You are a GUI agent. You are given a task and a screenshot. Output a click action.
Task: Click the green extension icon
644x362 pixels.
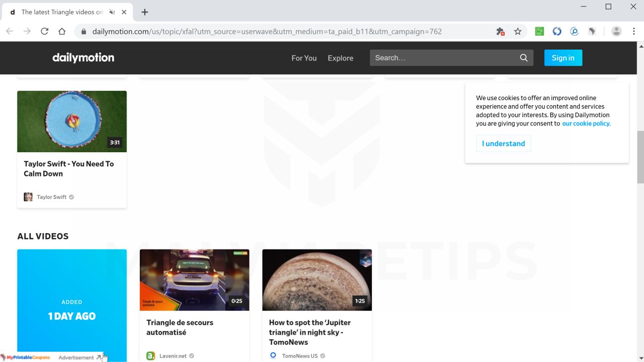pos(539,31)
